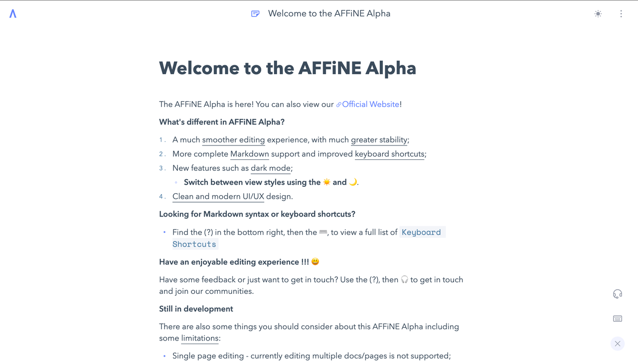
Task: Open the three-dot more options menu
Action: [x=621, y=14]
